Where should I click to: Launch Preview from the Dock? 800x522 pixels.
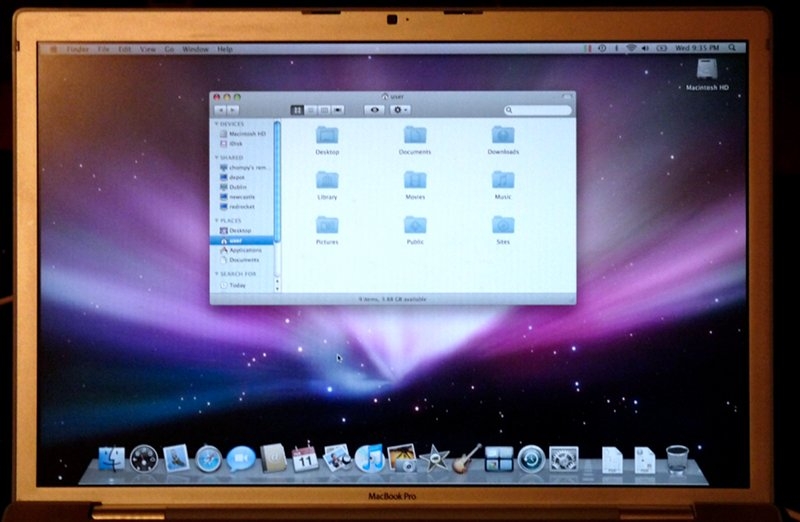click(337, 457)
